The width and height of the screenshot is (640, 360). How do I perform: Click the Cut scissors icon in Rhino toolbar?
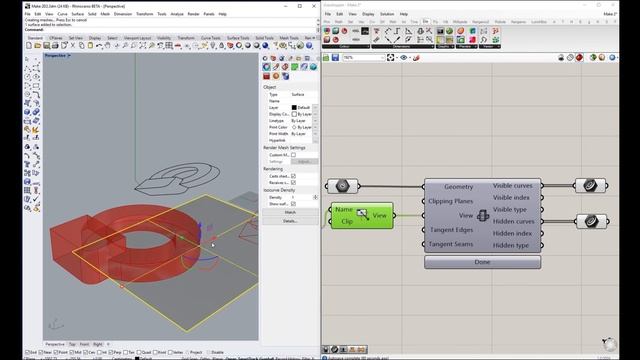click(73, 46)
